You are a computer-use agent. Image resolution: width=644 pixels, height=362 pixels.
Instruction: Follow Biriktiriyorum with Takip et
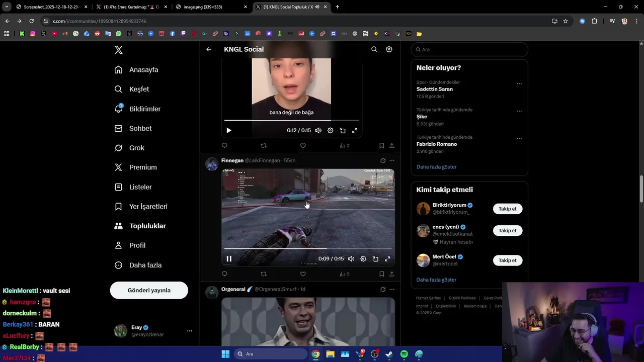[508, 209]
